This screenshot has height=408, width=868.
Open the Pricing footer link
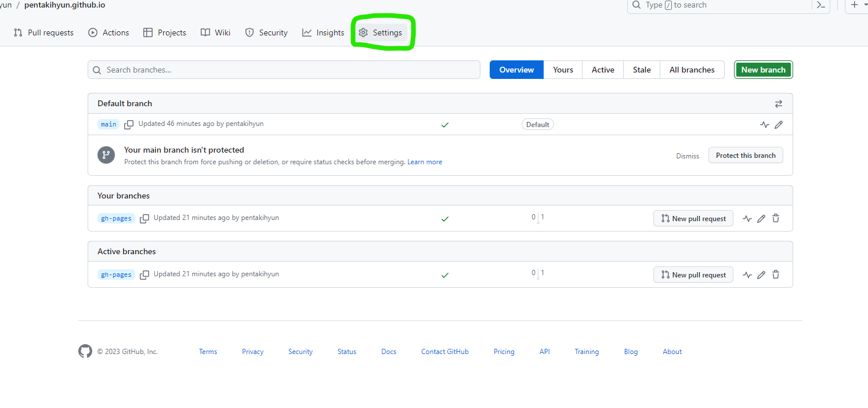point(504,352)
